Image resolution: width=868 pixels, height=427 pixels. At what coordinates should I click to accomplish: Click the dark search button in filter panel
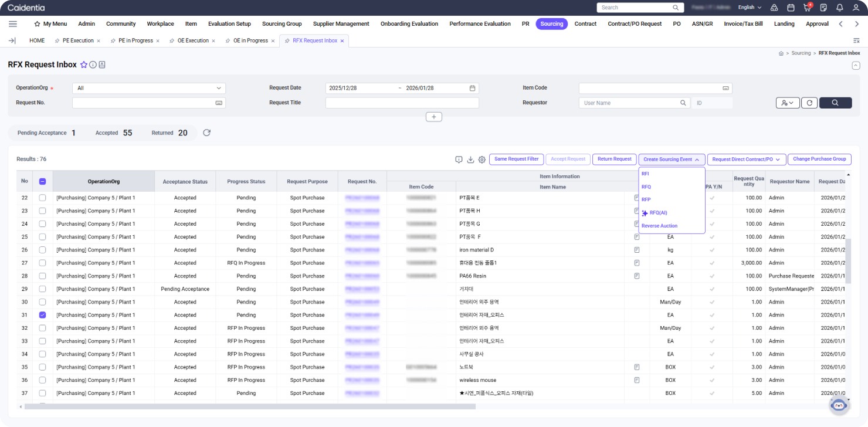point(835,103)
